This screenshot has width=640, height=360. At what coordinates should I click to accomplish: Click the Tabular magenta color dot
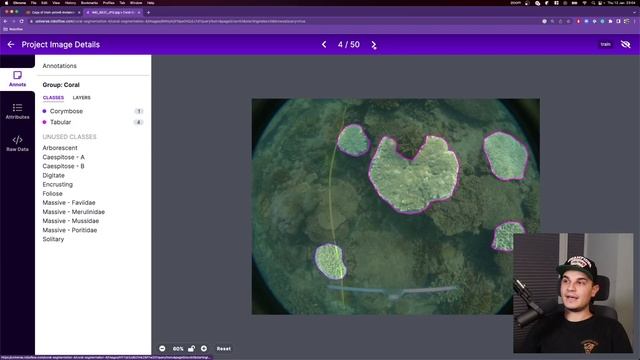point(44,122)
